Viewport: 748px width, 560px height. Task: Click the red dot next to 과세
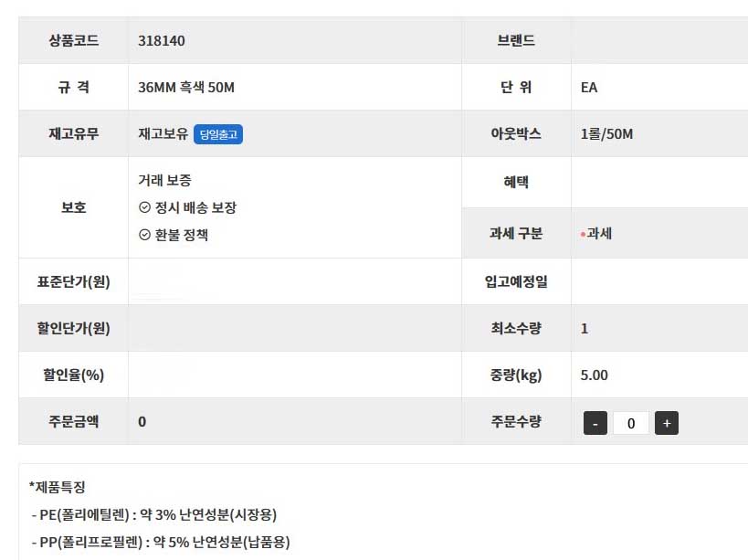coord(583,234)
